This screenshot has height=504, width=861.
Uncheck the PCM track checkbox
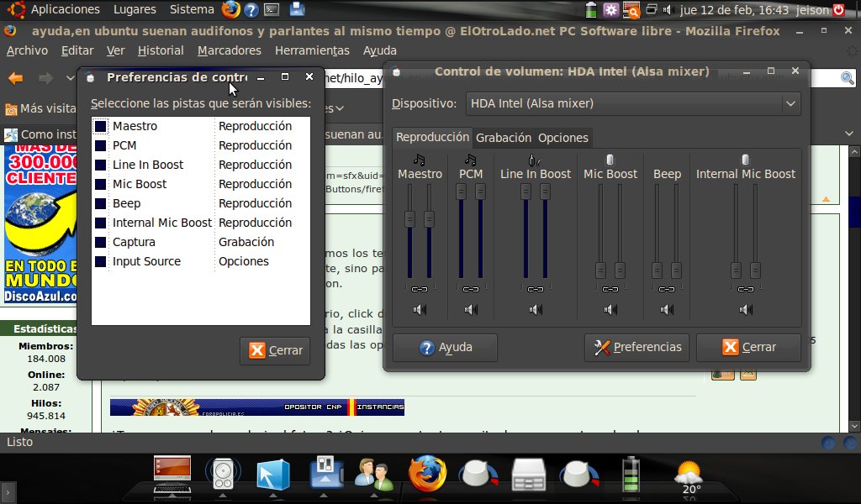coord(101,145)
